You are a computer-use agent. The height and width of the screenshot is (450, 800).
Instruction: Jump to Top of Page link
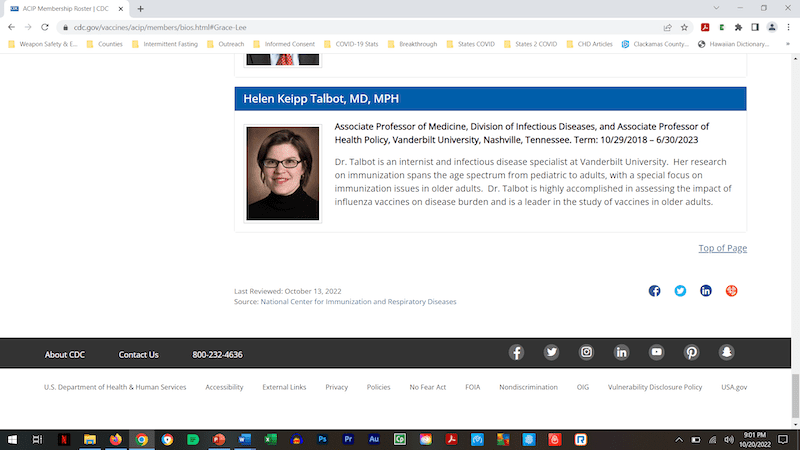[722, 248]
